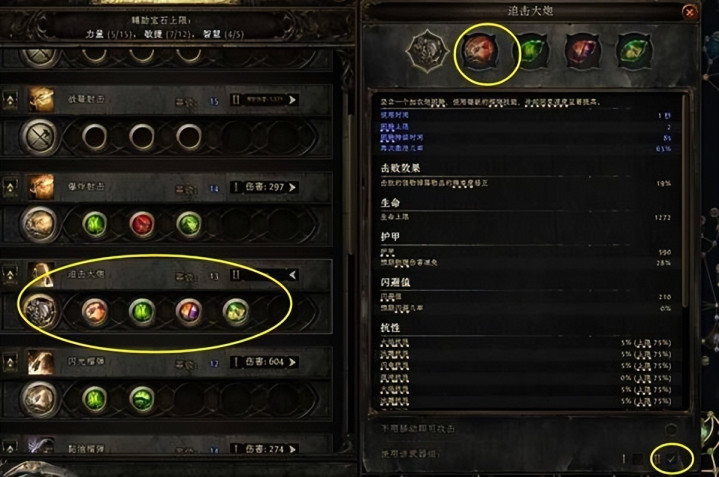Click the orange support gem in the circled skill row
Viewport: 719px width, 477px height.
click(95, 312)
